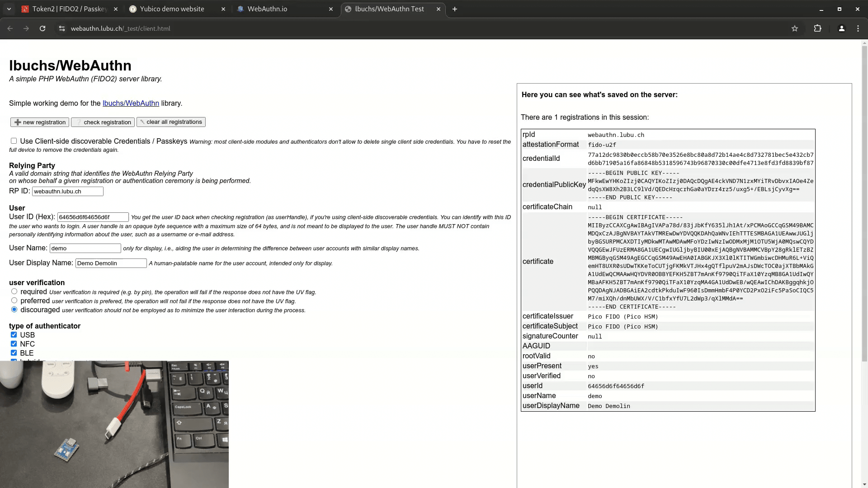Switch to the Token2 FIDO2 Passkey tab
The image size is (868, 488).
click(69, 9)
